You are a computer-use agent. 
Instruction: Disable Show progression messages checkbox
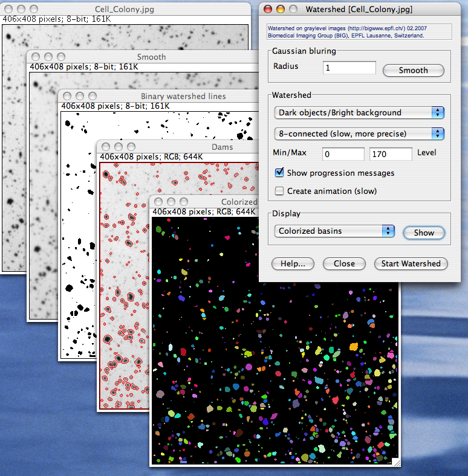click(279, 173)
